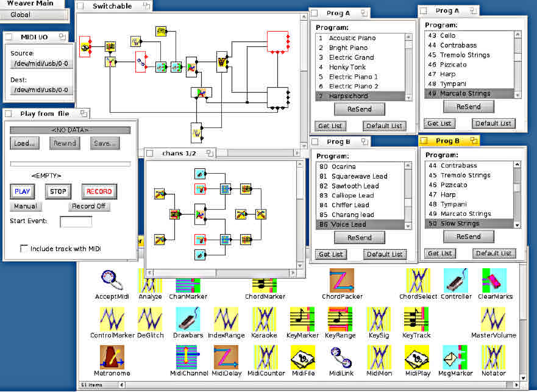
Task: Click the chans 1/2 window title tab
Action: [x=180, y=153]
